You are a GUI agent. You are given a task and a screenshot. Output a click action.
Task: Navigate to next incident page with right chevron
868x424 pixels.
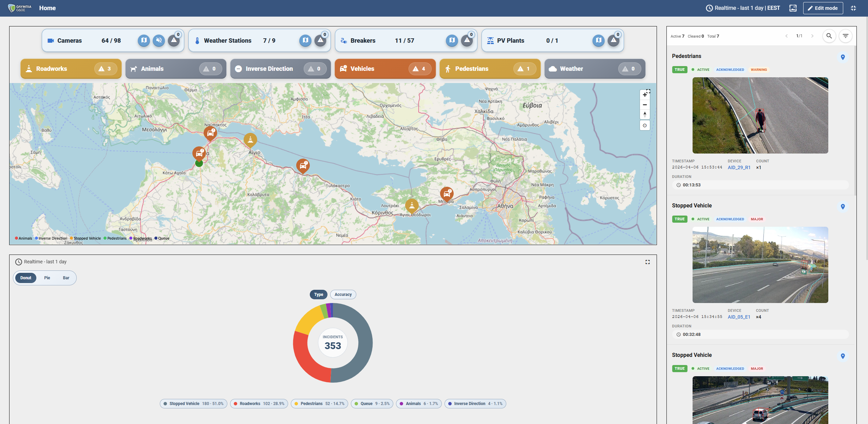813,36
